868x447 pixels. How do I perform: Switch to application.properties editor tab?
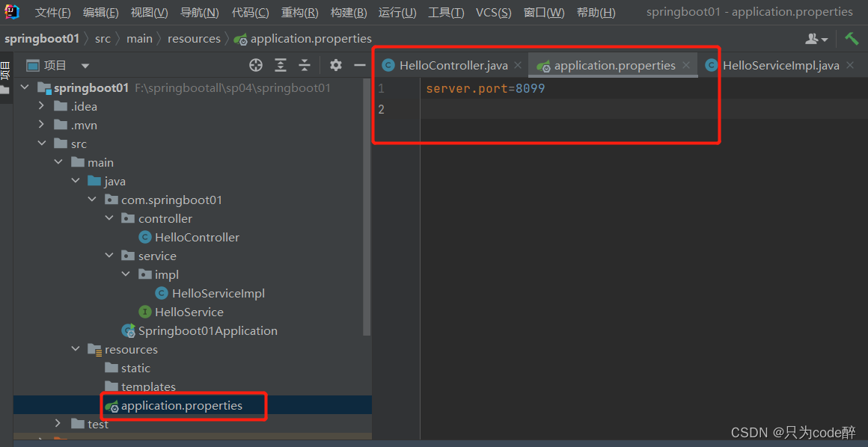[x=614, y=65]
